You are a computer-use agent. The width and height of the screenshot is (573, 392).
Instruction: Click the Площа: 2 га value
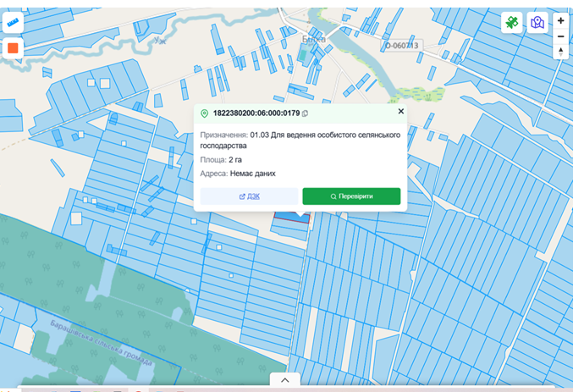tap(221, 160)
